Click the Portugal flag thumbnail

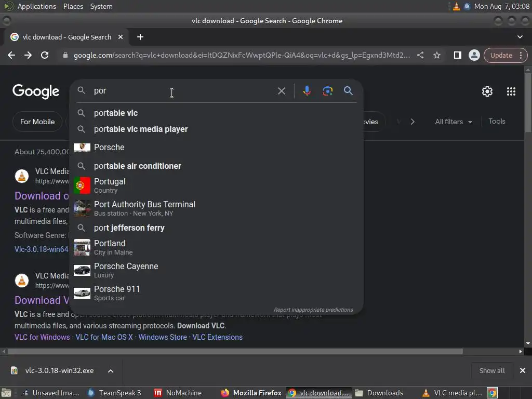click(82, 185)
